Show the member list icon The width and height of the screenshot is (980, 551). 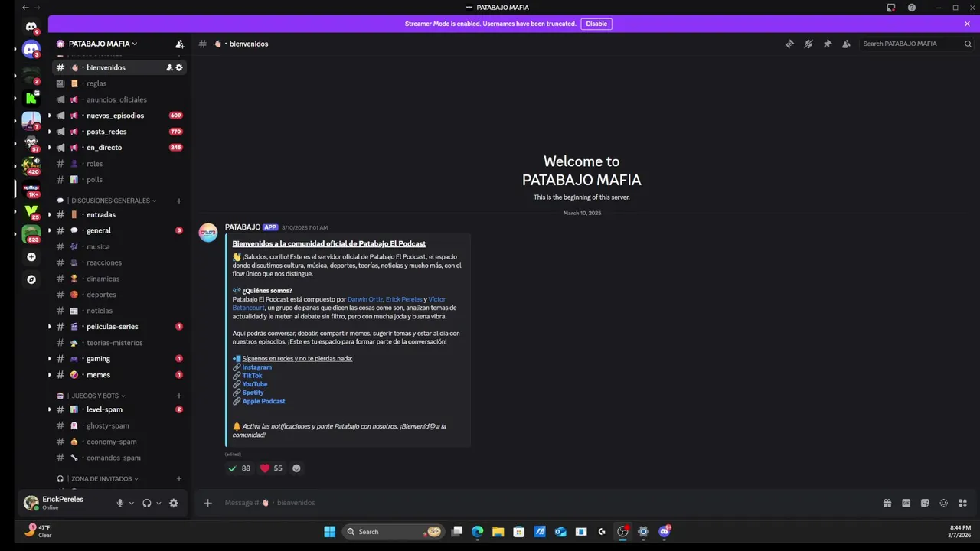(846, 44)
